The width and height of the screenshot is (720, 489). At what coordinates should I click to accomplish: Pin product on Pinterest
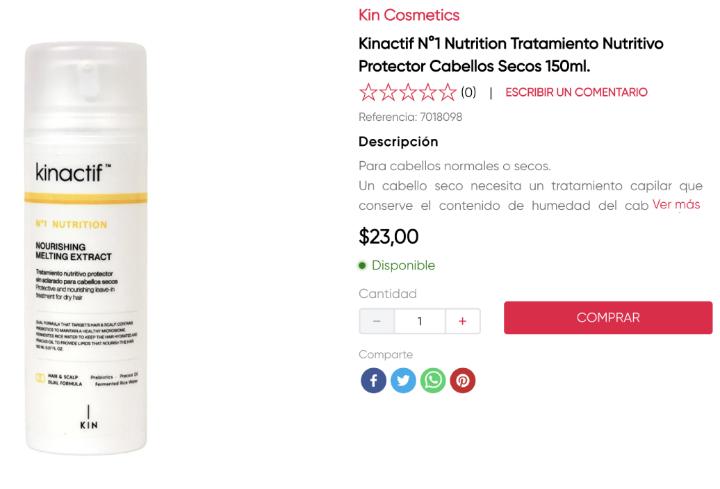point(463,380)
